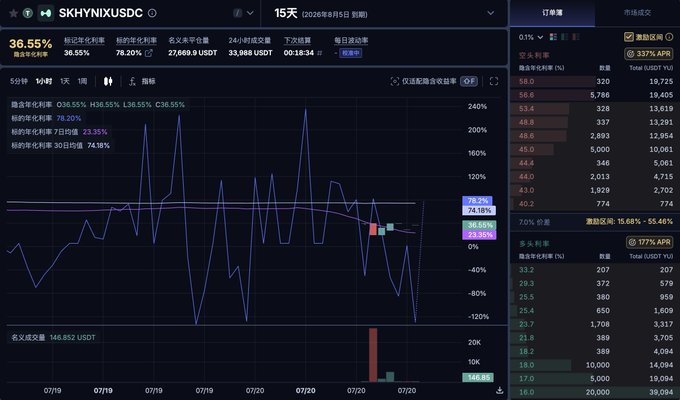Uncheck the 激励区间 checkbox

pyautogui.click(x=629, y=37)
